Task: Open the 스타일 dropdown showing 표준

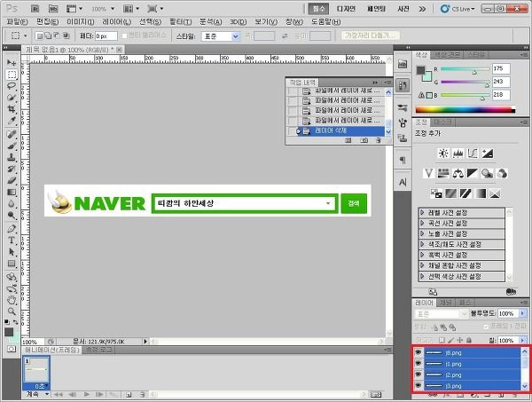Action: click(221, 36)
